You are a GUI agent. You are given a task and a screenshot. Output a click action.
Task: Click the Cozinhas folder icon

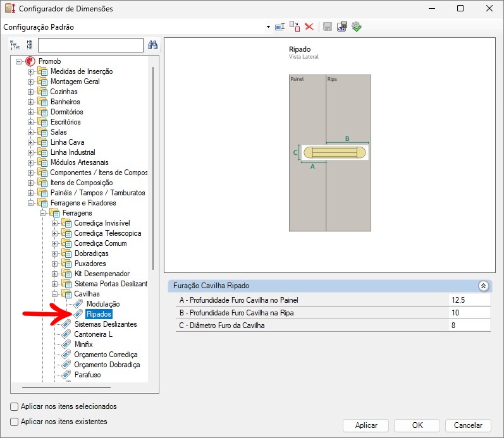click(x=42, y=92)
